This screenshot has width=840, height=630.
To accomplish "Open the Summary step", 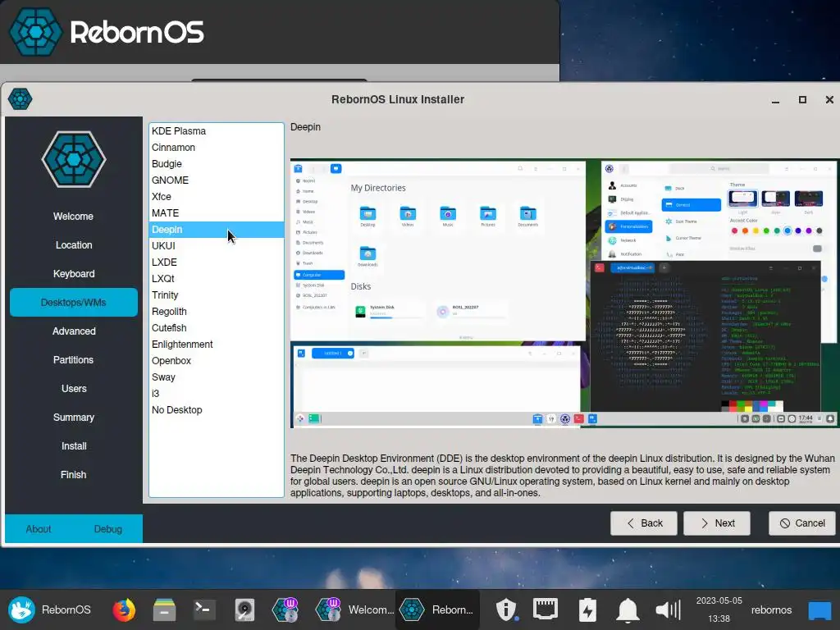I will 73,418.
